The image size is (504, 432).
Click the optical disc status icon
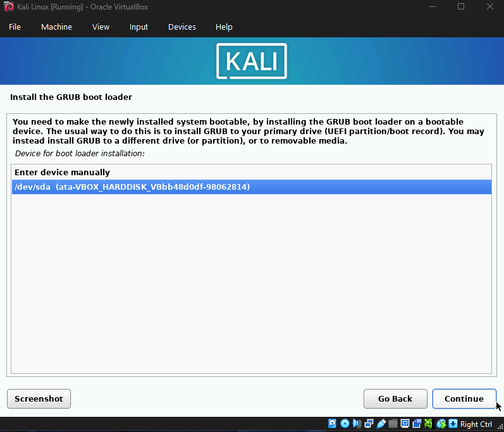point(345,424)
